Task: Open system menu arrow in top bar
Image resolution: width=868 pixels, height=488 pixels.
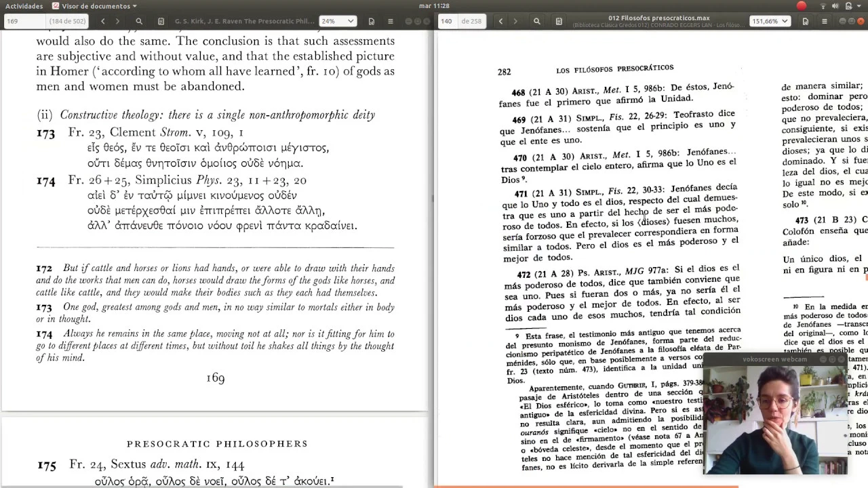Action: 860,5
